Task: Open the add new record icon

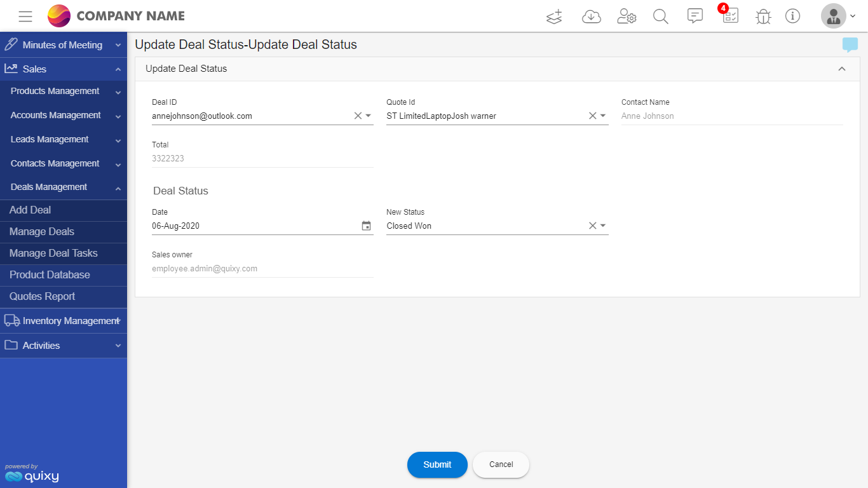Action: coord(553,16)
